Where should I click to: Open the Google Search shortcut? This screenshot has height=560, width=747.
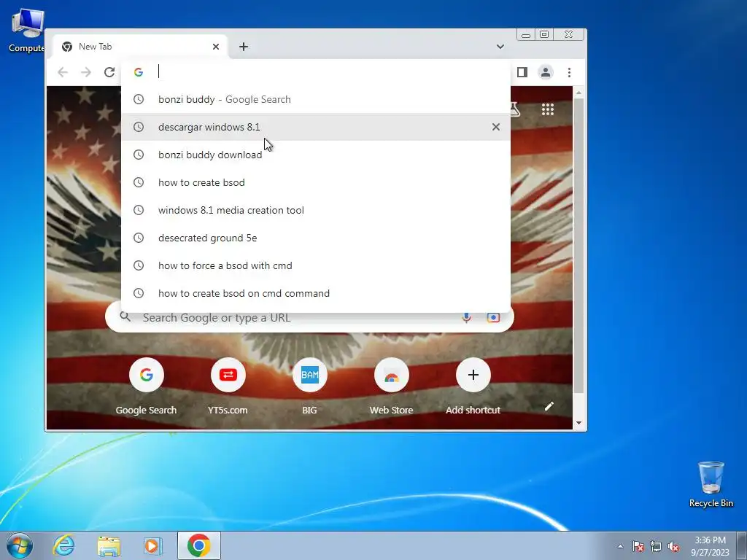click(146, 386)
